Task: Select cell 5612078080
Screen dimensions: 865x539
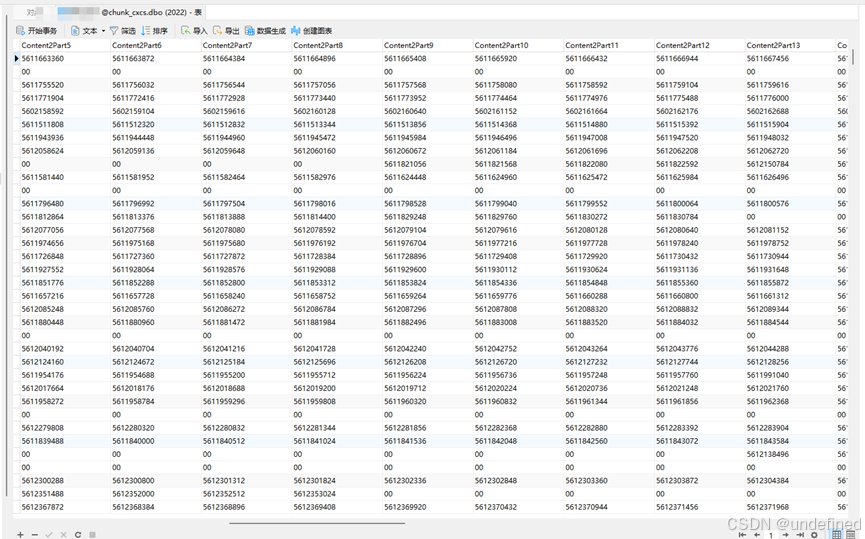Action: pyautogui.click(x=246, y=230)
